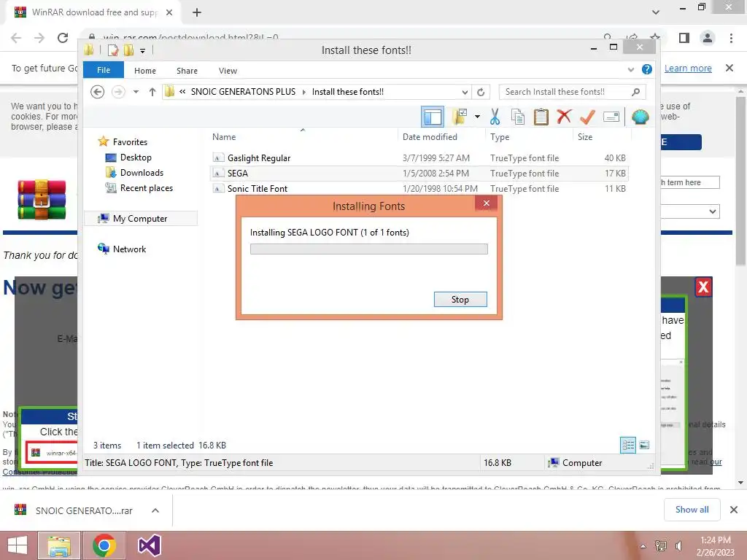Switch to Large icons view in the status area

(644, 445)
